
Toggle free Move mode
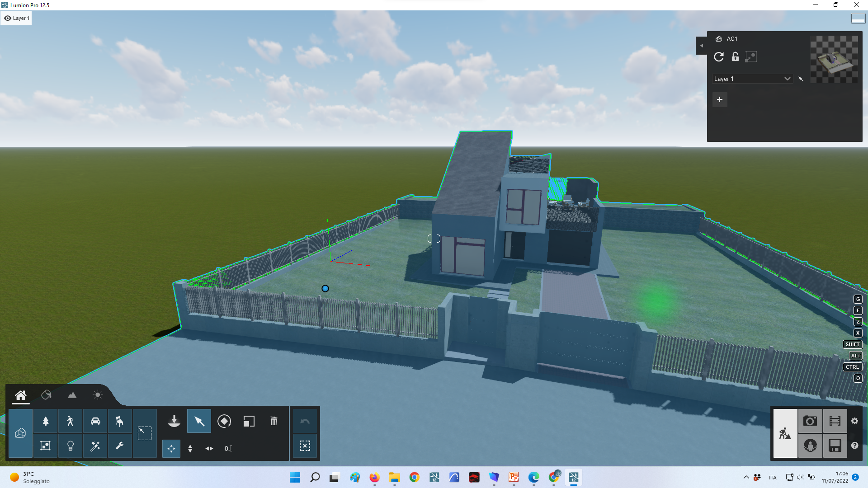click(171, 449)
